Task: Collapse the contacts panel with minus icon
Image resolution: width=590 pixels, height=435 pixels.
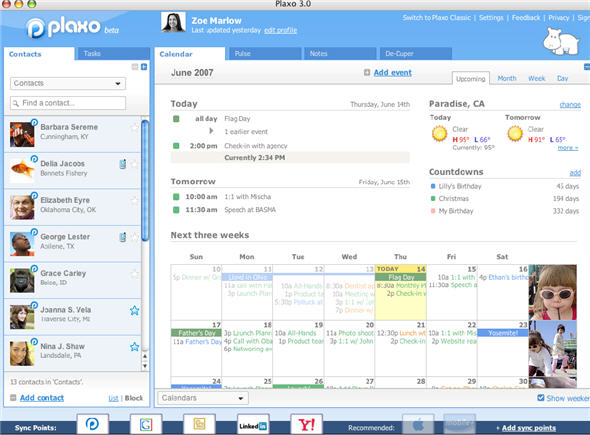Action: tap(135, 67)
